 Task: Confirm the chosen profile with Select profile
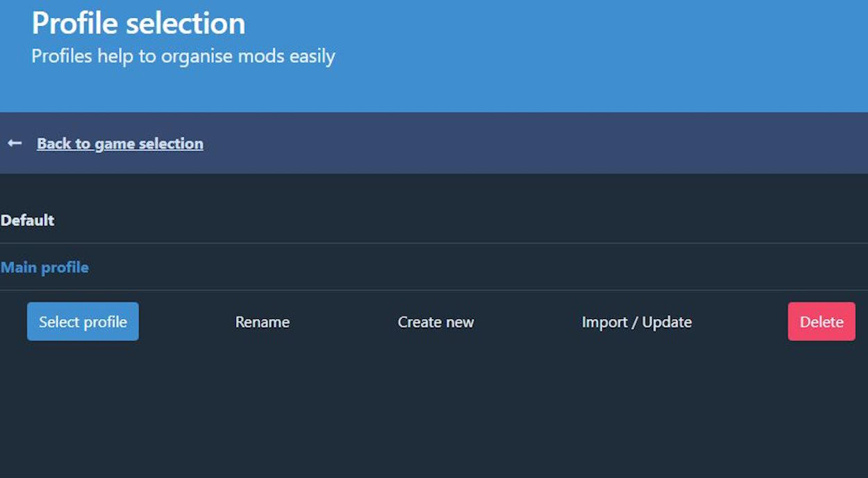pos(83,322)
